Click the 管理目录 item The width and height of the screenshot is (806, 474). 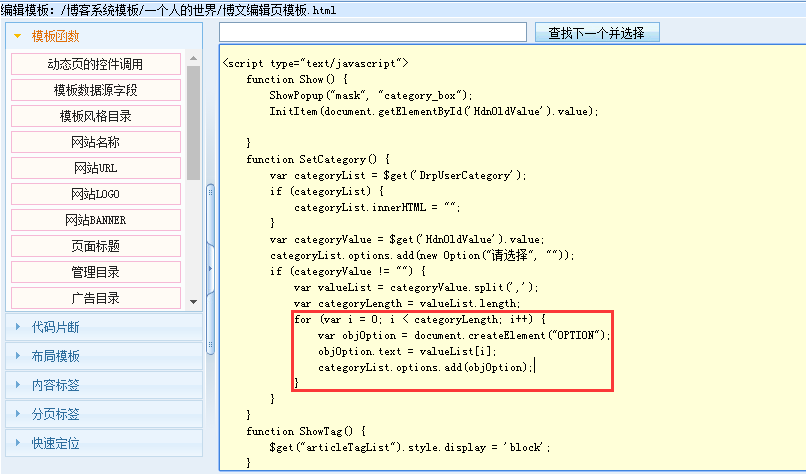pyautogui.click(x=95, y=272)
